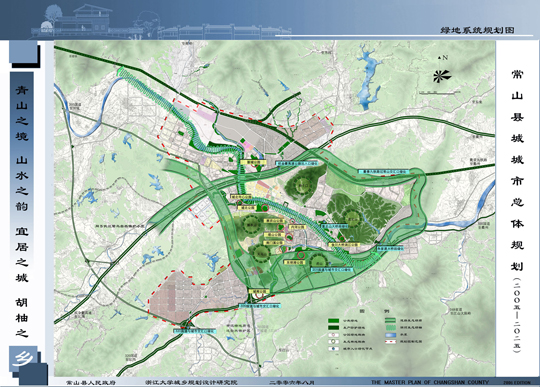Screen dimensions: 540x387
Task: Click the map scale bar below the compass
Action: coord(435,93)
